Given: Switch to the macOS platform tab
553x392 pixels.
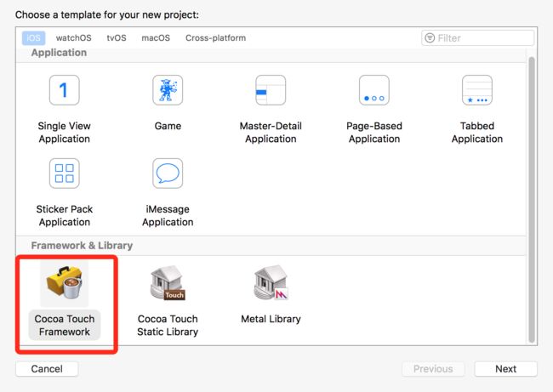Looking at the screenshot, I should pyautogui.click(x=156, y=37).
